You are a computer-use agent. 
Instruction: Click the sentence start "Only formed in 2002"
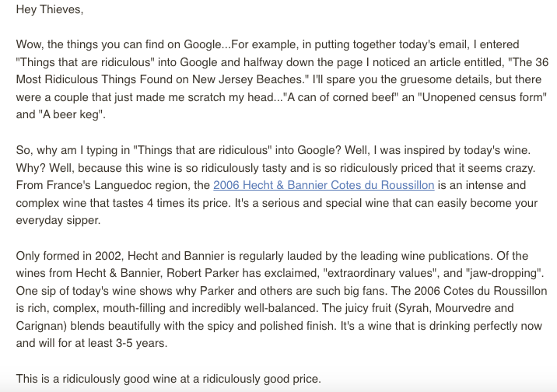click(x=68, y=256)
